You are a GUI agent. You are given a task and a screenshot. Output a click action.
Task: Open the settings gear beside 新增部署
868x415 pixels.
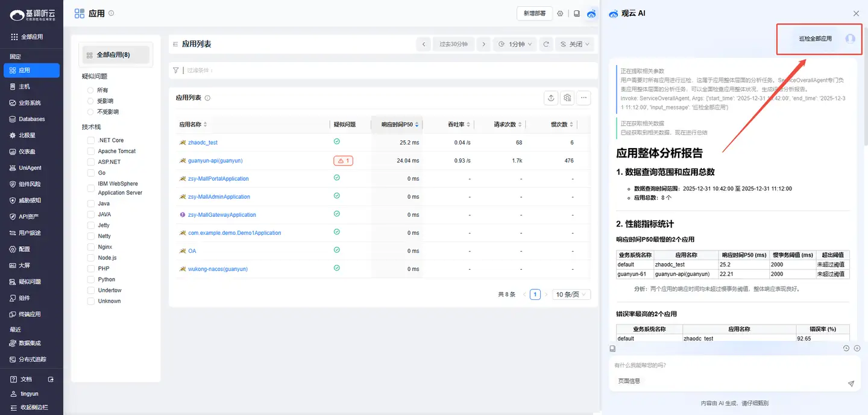tap(560, 13)
